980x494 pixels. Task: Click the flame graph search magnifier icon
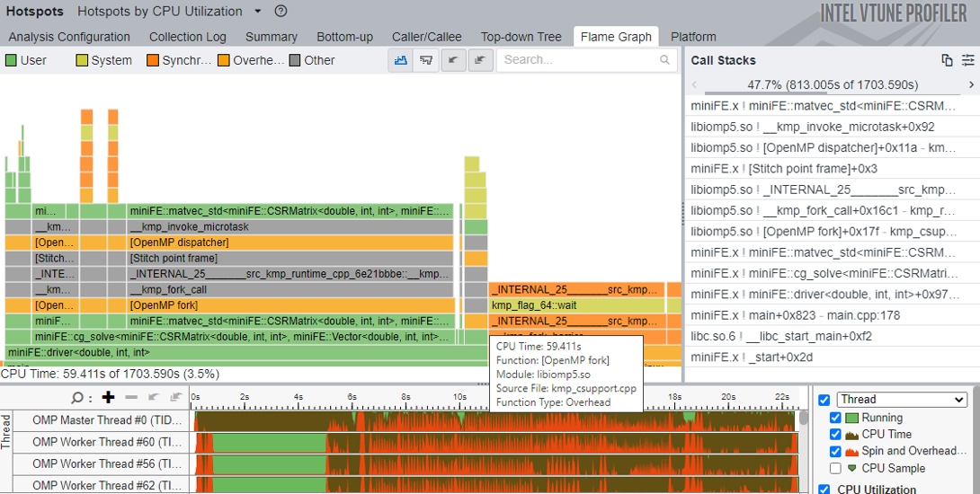pyautogui.click(x=664, y=60)
